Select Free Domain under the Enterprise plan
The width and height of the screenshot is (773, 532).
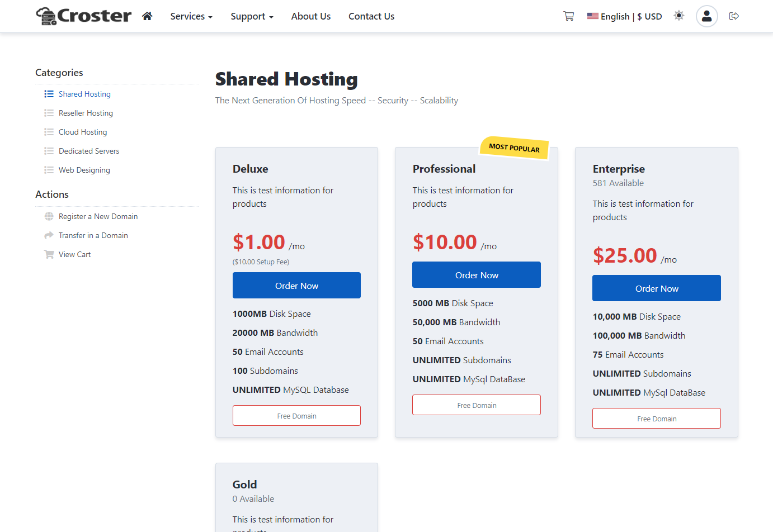click(x=656, y=419)
